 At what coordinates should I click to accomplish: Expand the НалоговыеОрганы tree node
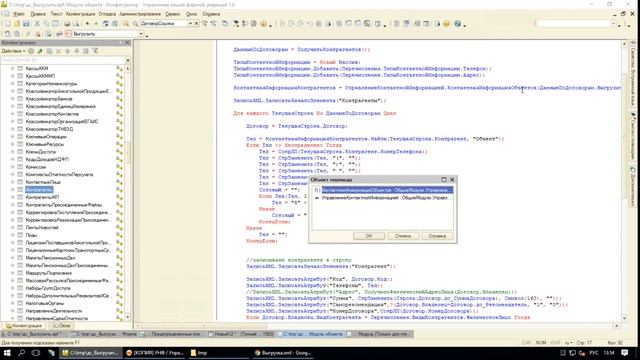coord(13,303)
